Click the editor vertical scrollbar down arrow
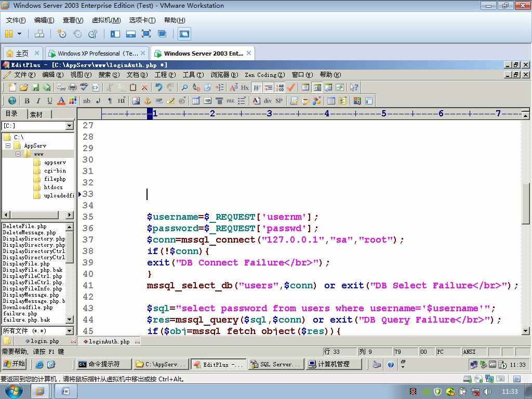Image resolution: width=532 pixels, height=399 pixels. [526, 330]
